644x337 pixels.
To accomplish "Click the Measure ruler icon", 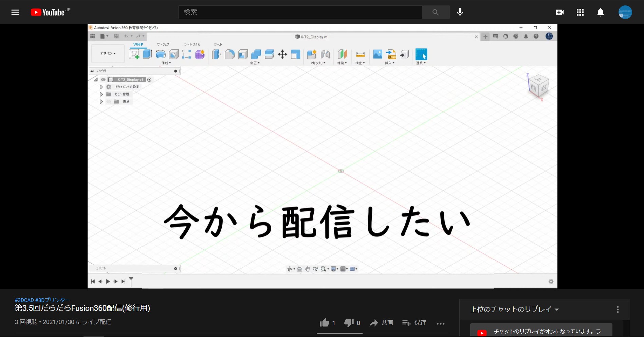I will tap(360, 54).
